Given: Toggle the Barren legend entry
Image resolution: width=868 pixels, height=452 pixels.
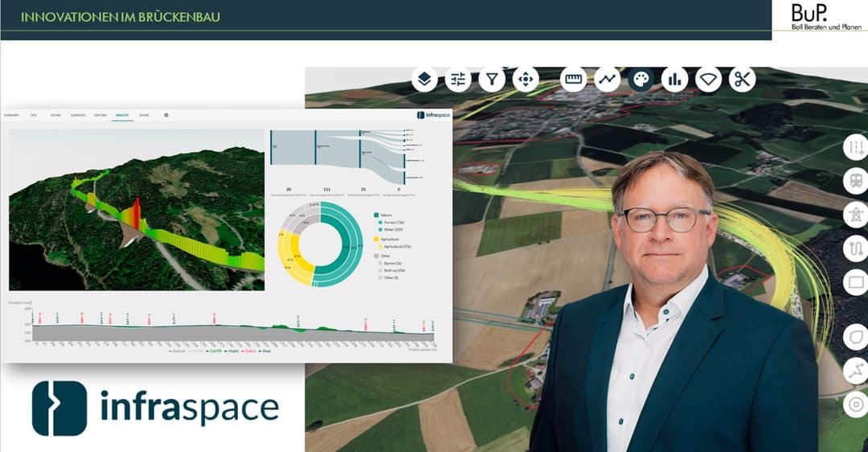Looking at the screenshot, I should [x=390, y=263].
